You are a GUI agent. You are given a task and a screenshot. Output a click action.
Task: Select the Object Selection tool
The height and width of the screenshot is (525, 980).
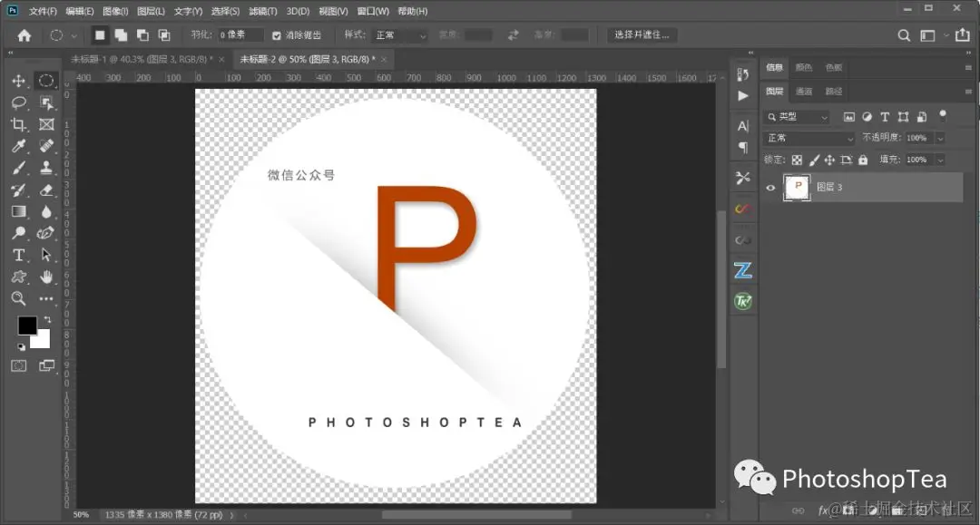coord(46,102)
